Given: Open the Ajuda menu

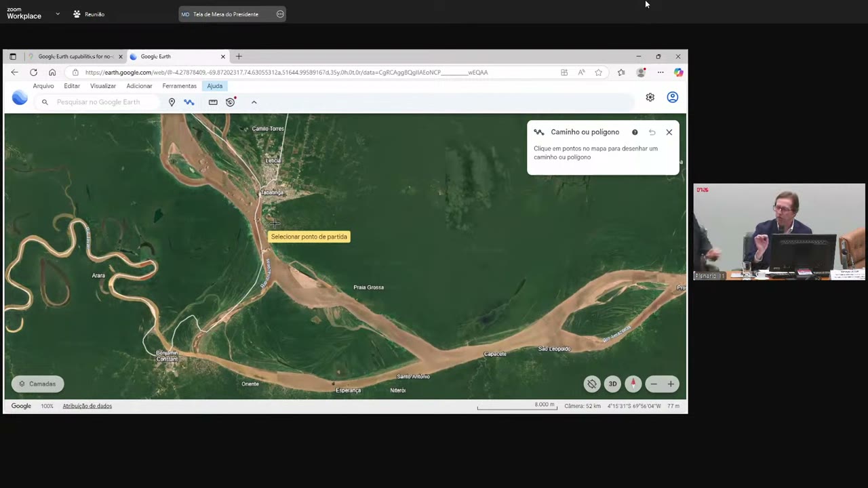Looking at the screenshot, I should 215,86.
